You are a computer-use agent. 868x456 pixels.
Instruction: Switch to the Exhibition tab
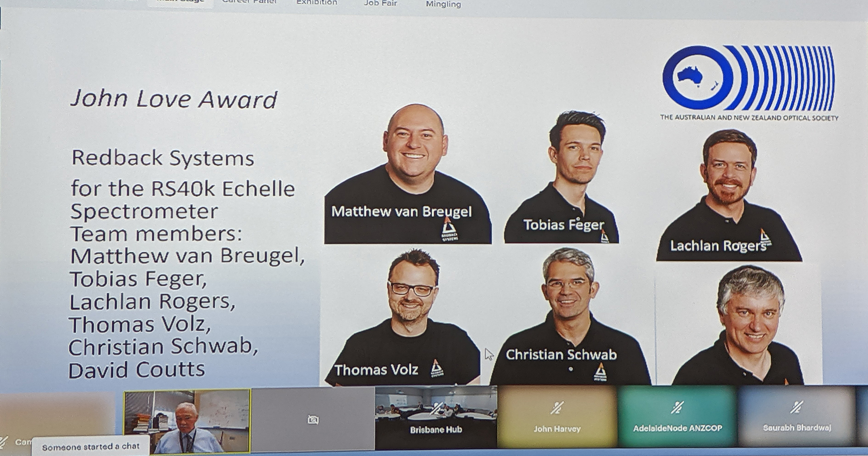317,3
